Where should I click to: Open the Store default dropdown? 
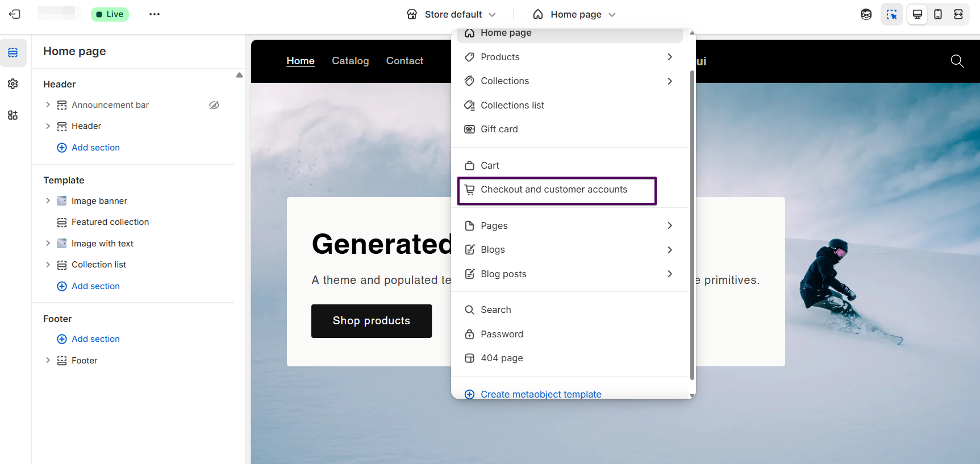[452, 14]
